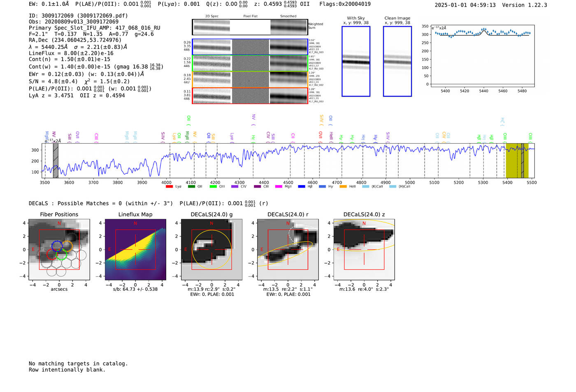Select the With Sky spectrum image
The height and width of the screenshot is (392, 576).
click(356, 61)
